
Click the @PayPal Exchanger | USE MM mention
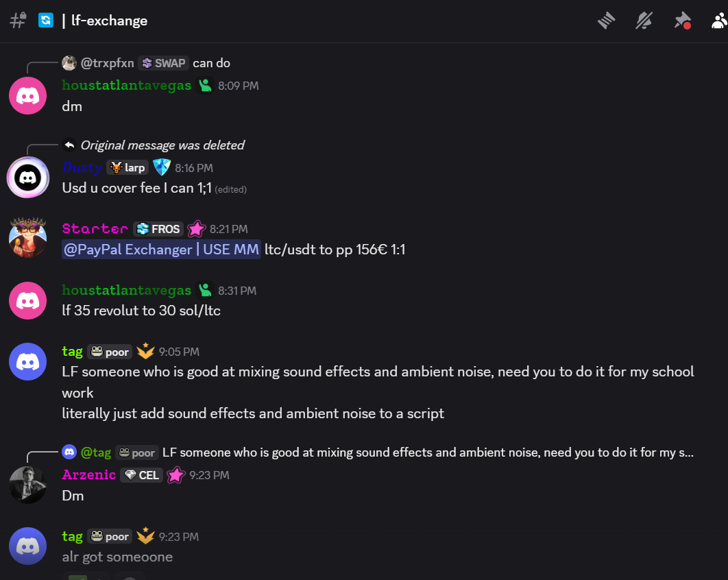click(x=161, y=250)
